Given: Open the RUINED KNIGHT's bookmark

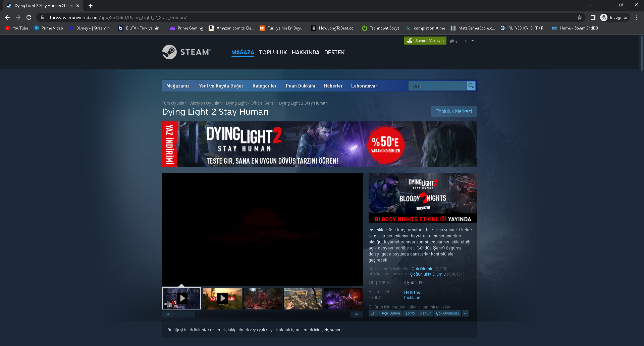Looking at the screenshot, I should click(x=524, y=28).
